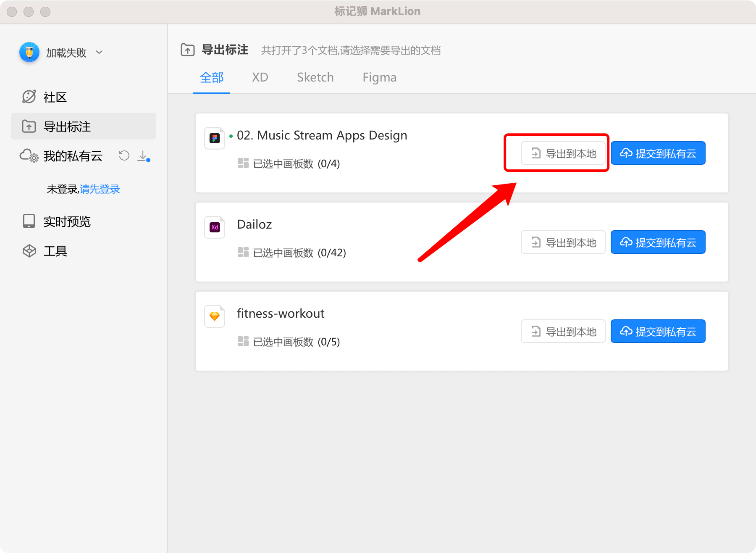Screen dimensions: 756x553
Task: Expand the account dropdown chevron
Action: tap(99, 53)
